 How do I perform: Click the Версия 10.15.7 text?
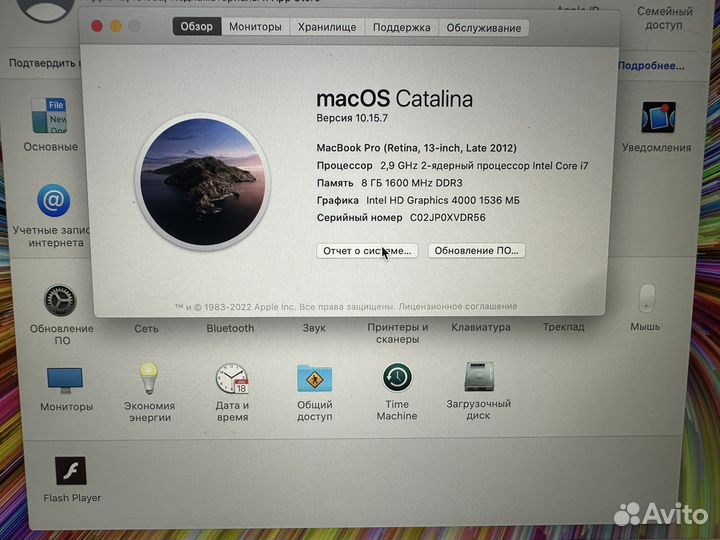(x=352, y=118)
